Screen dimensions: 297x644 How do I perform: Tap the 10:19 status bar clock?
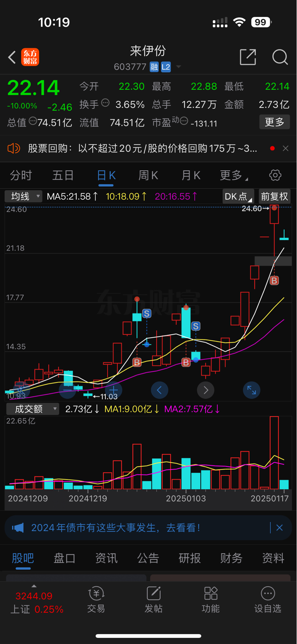tap(54, 22)
